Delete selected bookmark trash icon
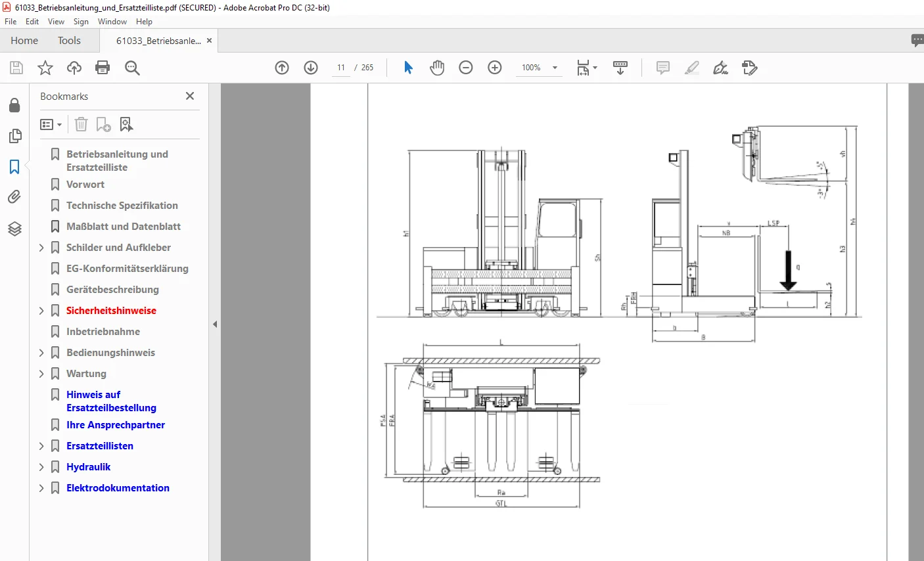The height and width of the screenshot is (561, 924). [x=81, y=124]
